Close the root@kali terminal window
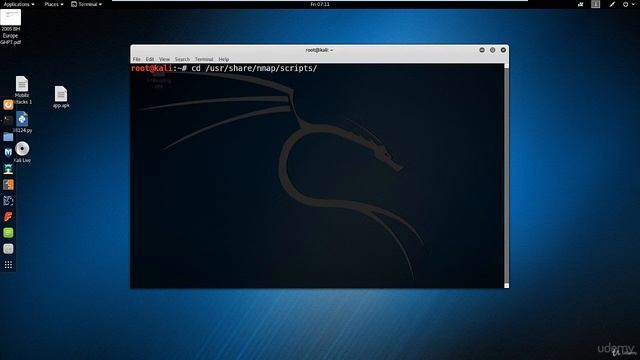640x360 pixels. coord(503,50)
